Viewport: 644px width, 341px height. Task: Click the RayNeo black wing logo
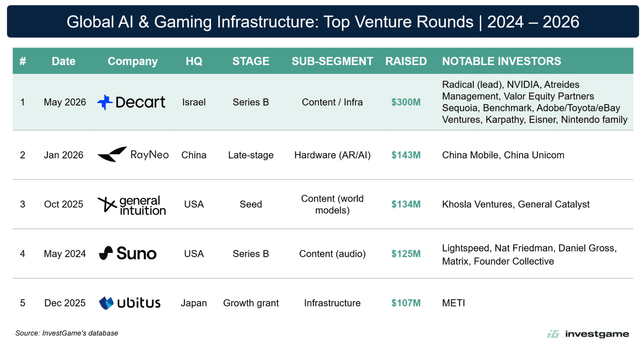(112, 154)
